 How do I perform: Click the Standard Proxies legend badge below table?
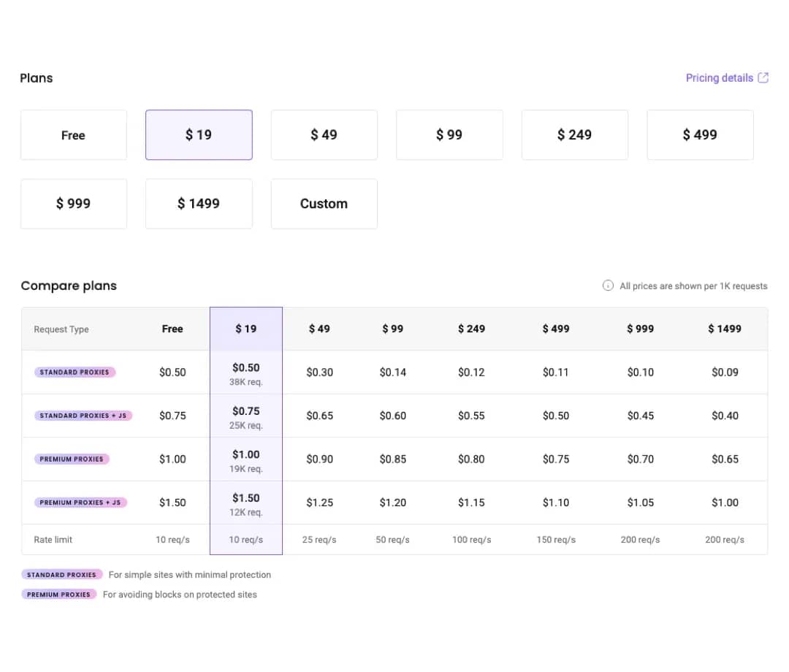[x=62, y=575]
